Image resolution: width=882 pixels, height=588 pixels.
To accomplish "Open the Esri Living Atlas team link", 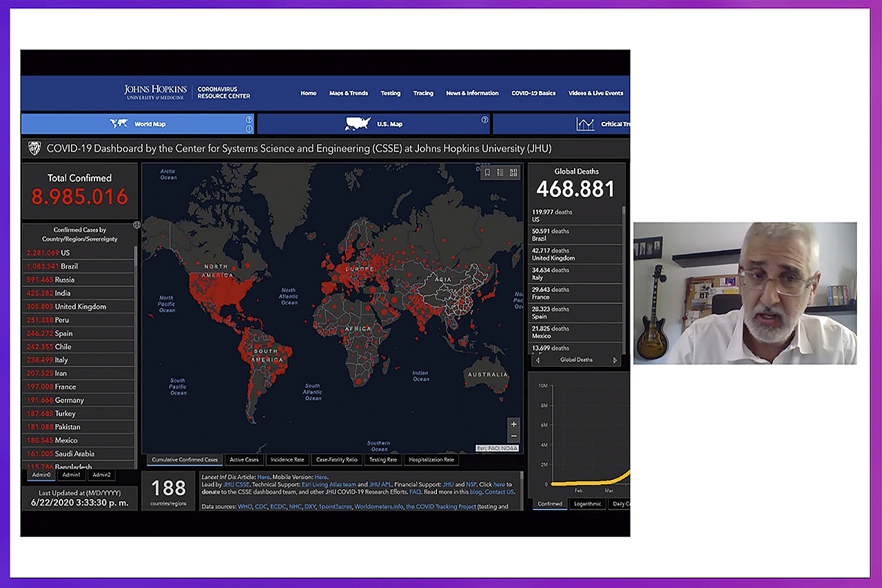I will click(x=329, y=485).
